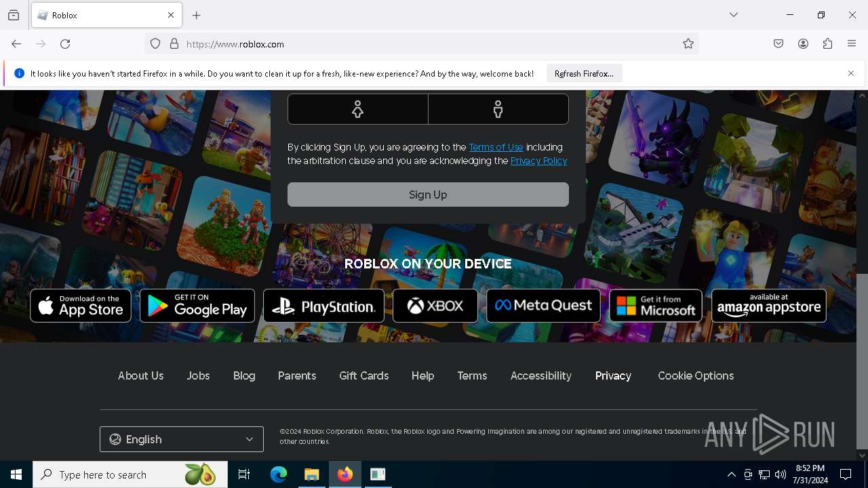This screenshot has height=488, width=868.
Task: Open the PlayStation badge
Action: pos(323,306)
